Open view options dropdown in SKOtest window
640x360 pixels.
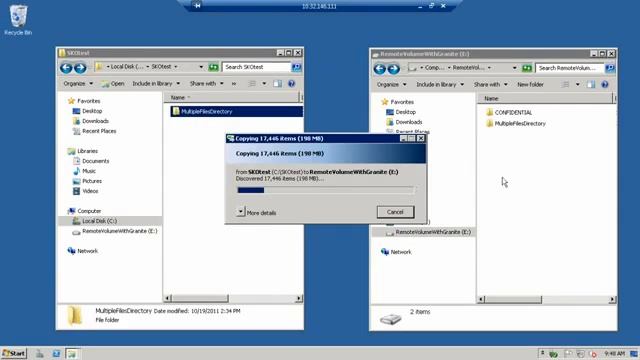coord(264,84)
